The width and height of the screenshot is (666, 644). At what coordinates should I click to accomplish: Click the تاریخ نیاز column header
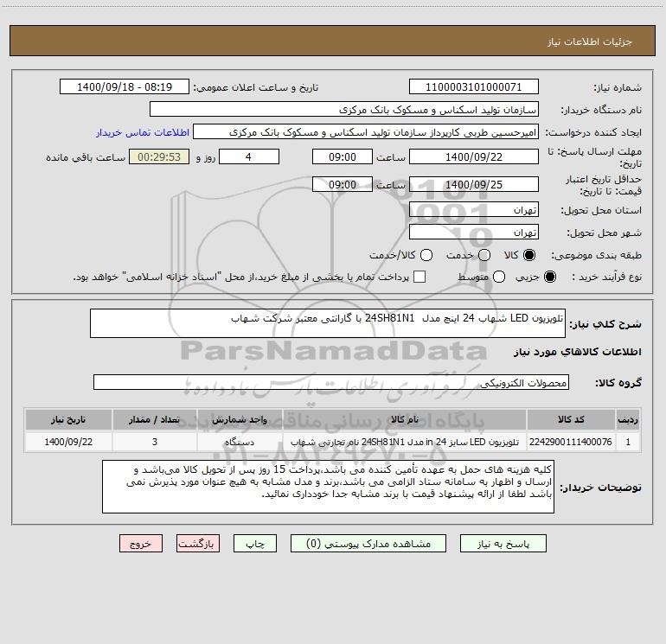point(68,419)
